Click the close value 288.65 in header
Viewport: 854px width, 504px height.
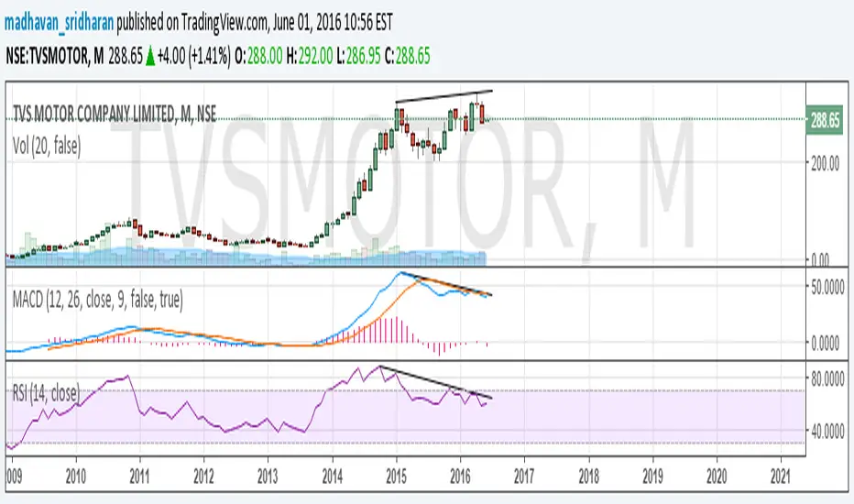point(413,56)
